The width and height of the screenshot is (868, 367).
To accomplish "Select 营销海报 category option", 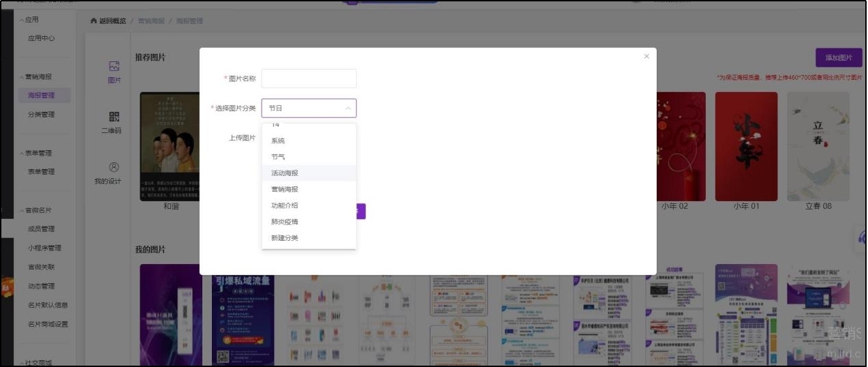I will click(285, 190).
